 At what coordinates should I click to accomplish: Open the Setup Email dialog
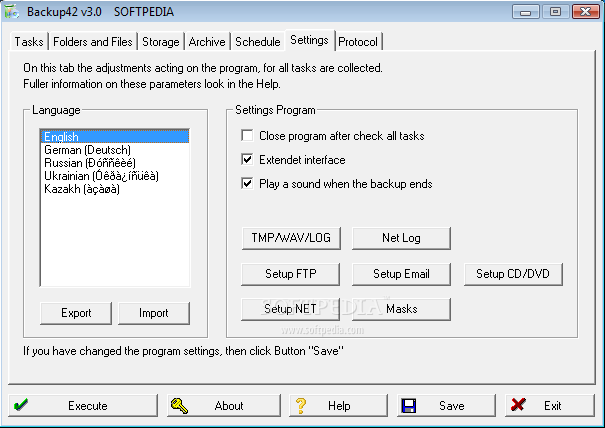point(401,274)
